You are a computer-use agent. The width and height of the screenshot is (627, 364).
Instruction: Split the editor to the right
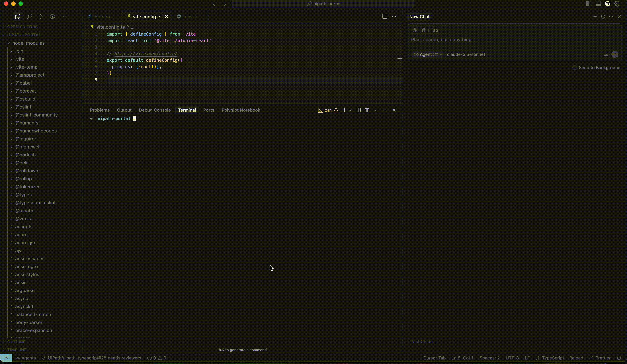[384, 16]
